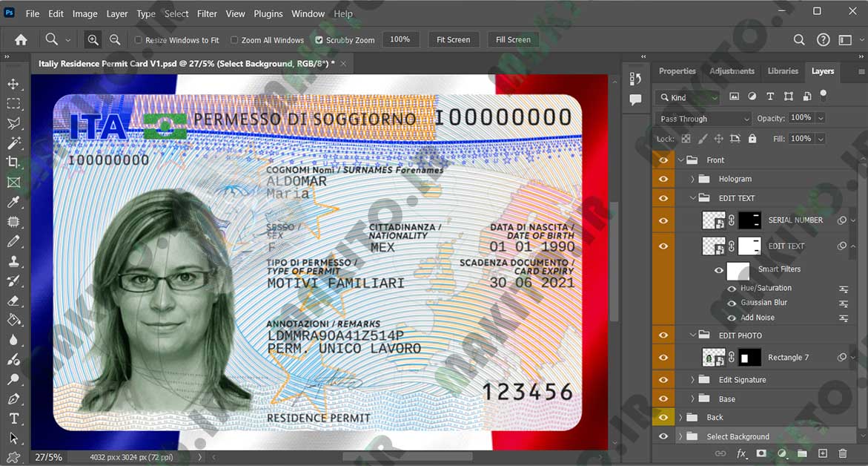Select the Path Selection tool

click(13, 439)
